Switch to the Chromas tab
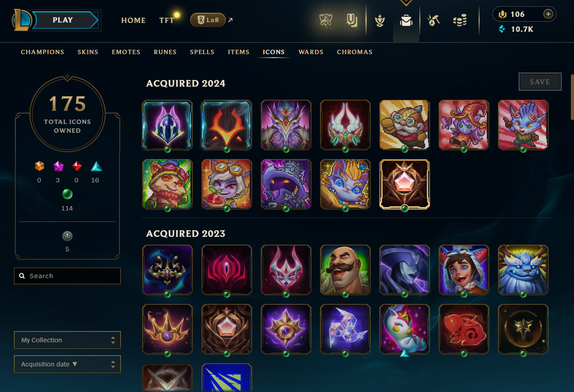 (355, 52)
